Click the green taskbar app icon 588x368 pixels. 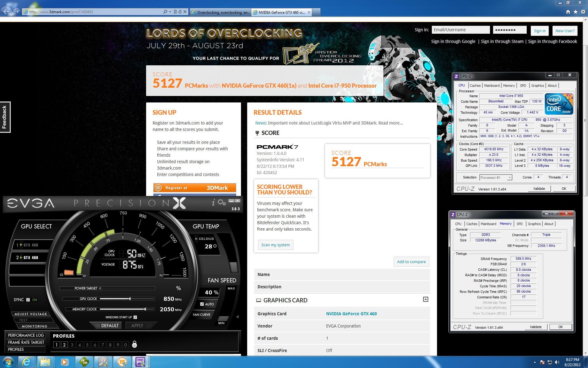(84, 362)
